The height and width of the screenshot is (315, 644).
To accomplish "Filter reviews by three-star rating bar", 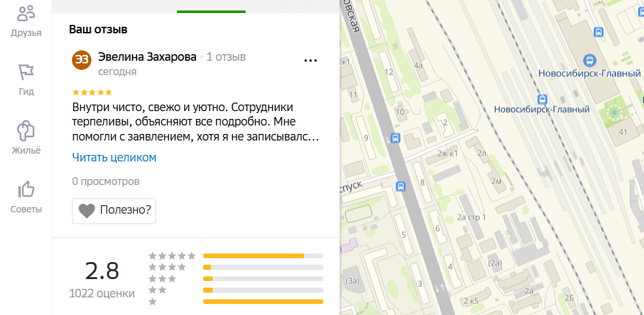I will [x=263, y=279].
